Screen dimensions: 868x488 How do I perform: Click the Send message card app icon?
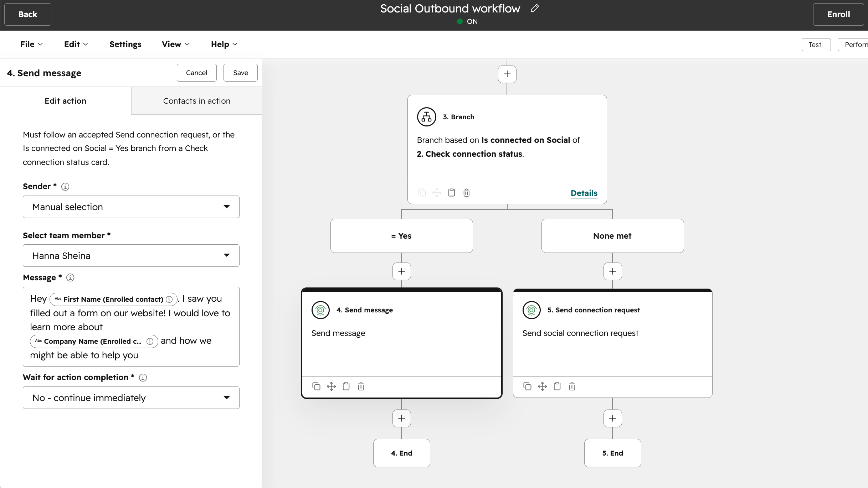pos(320,310)
